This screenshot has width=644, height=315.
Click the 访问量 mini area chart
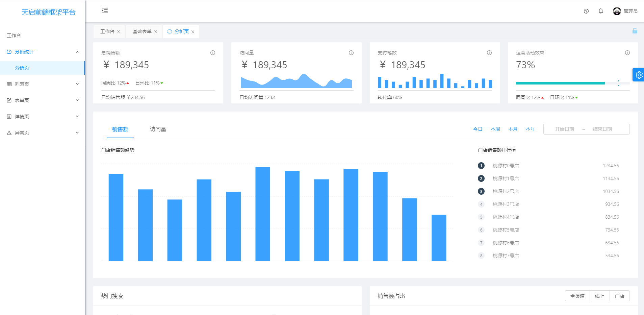click(297, 81)
